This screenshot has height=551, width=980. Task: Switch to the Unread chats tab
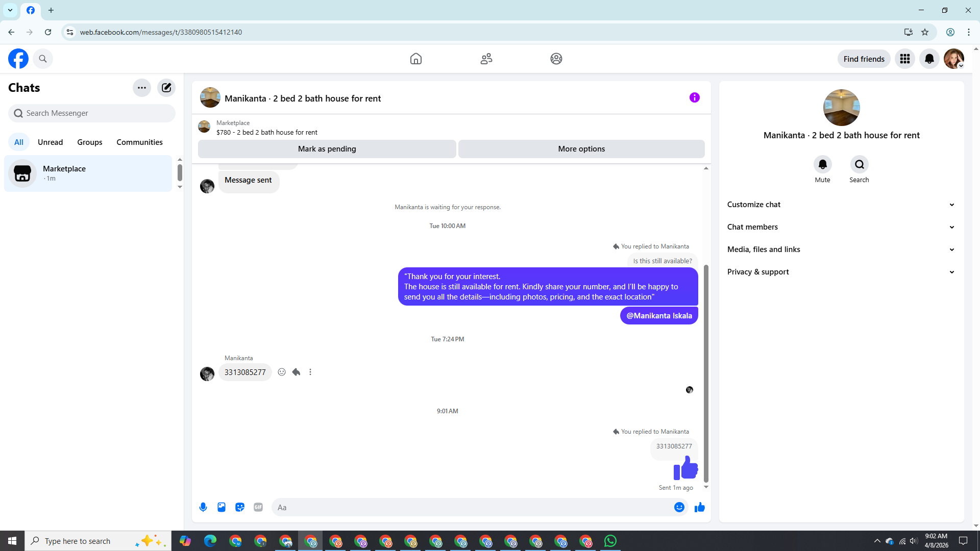50,142
